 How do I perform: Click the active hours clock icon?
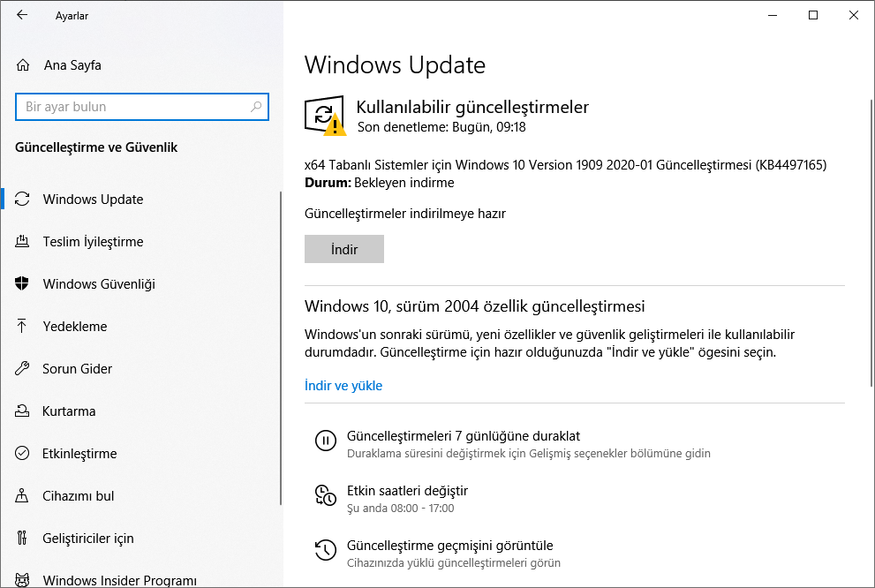pyautogui.click(x=325, y=495)
